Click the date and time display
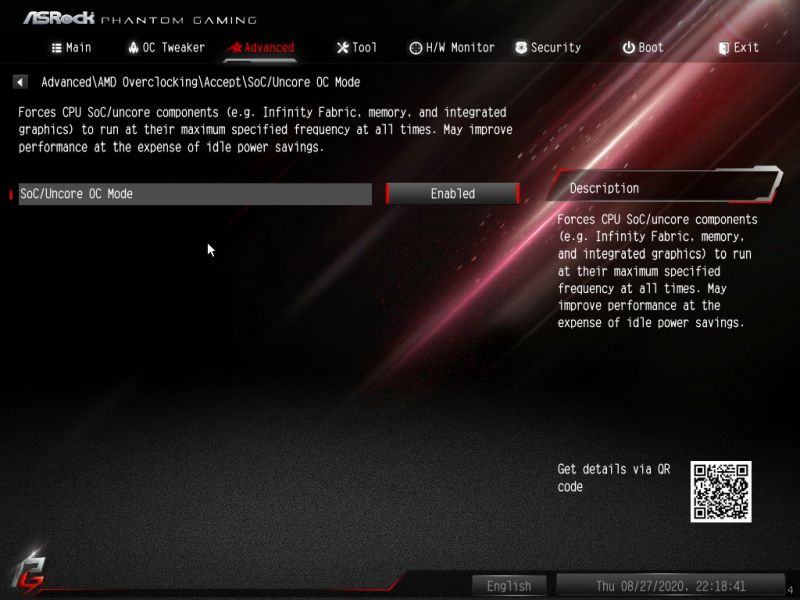Image resolution: width=800 pixels, height=600 pixels. pos(670,586)
